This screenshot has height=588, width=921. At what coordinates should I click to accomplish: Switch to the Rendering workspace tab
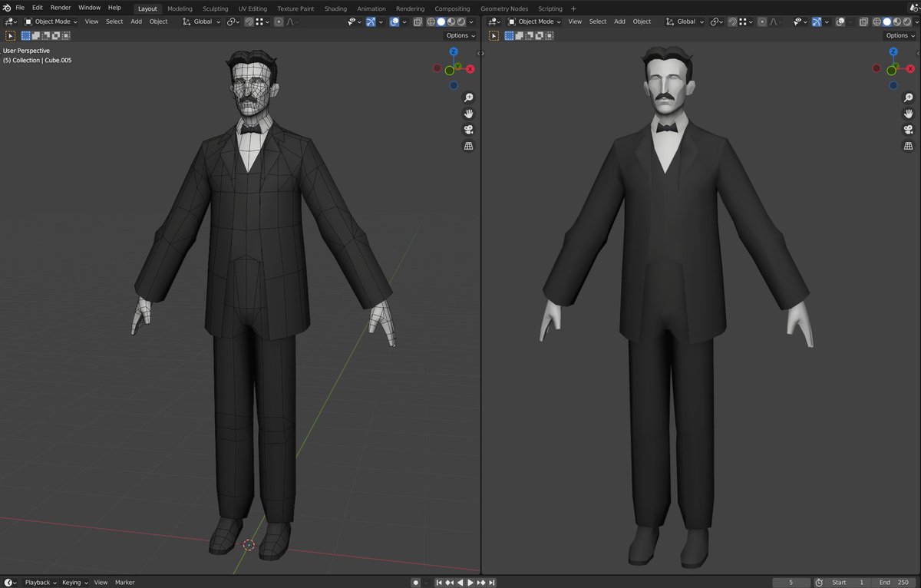point(410,8)
